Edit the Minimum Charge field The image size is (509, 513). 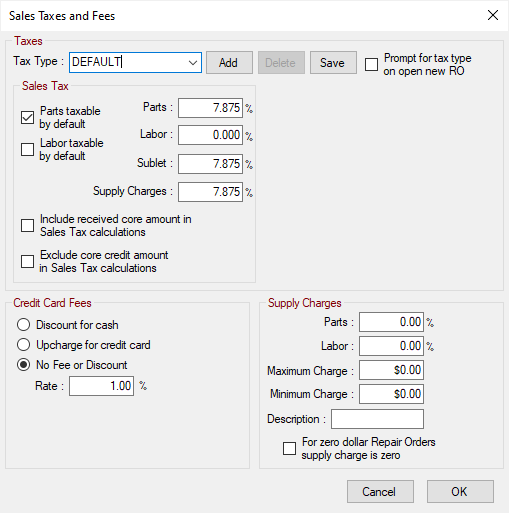click(391, 394)
